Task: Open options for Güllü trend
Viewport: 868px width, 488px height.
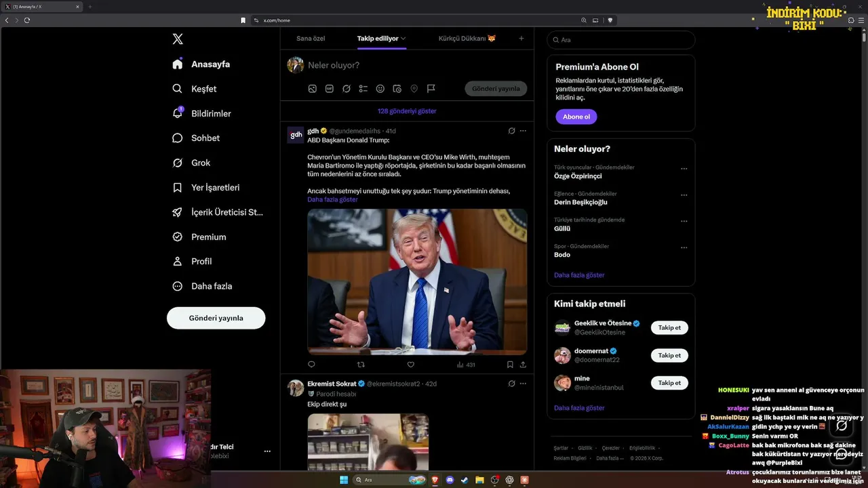Action: click(x=684, y=221)
